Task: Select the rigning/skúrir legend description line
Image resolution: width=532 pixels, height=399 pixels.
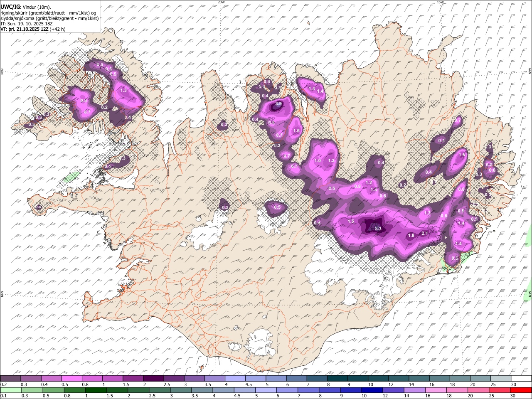Action: tap(48, 13)
